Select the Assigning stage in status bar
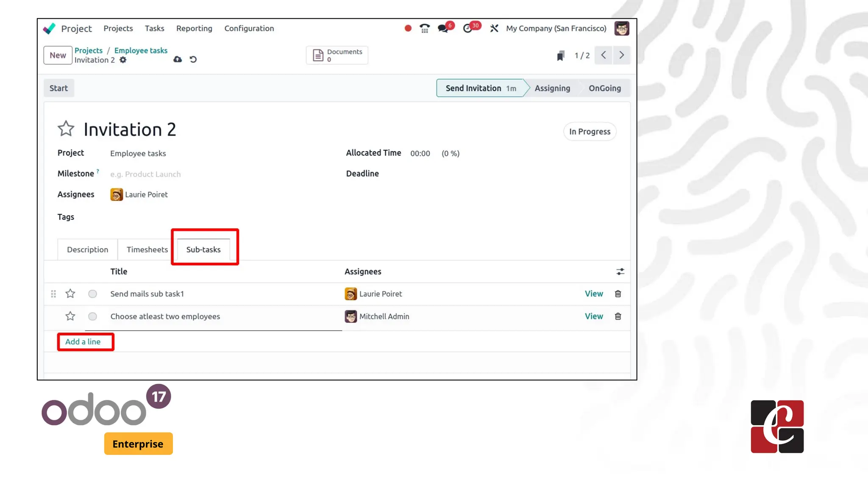Viewport: 868px width, 488px height. [x=552, y=88]
